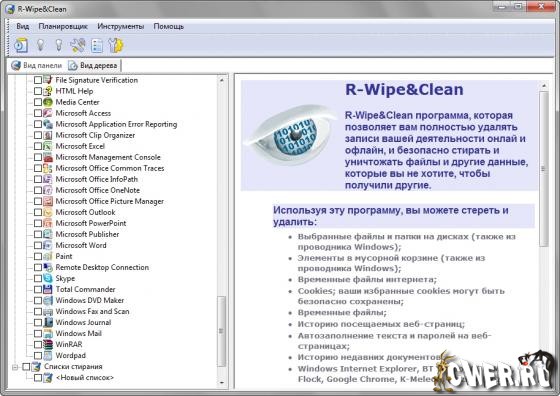Collapse the Списки стирания tree node

(x=15, y=367)
